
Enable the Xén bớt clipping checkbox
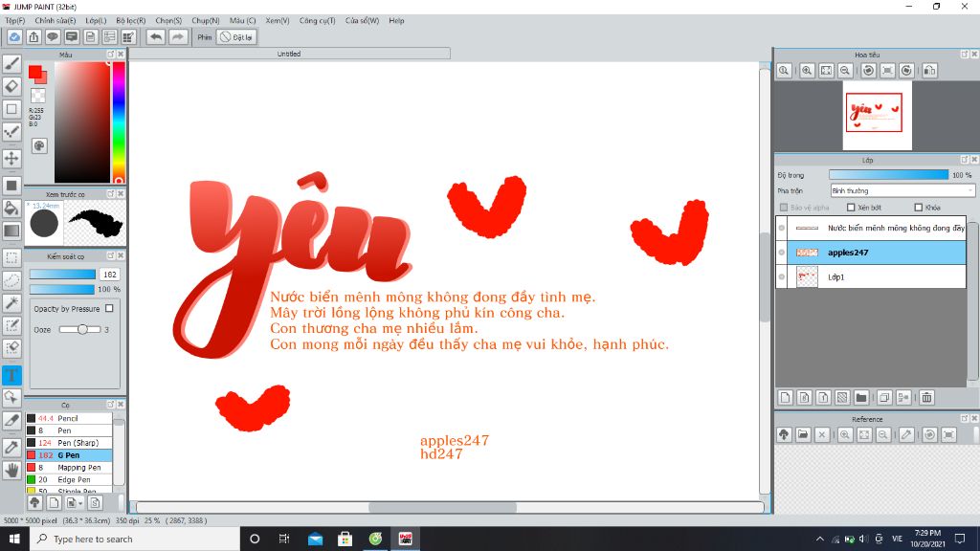pos(851,208)
